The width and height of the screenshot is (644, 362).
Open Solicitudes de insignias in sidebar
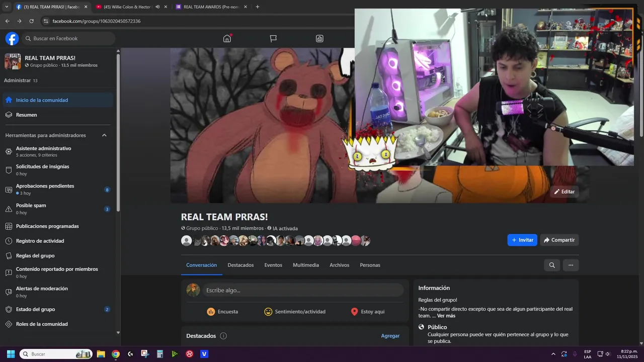(x=58, y=170)
